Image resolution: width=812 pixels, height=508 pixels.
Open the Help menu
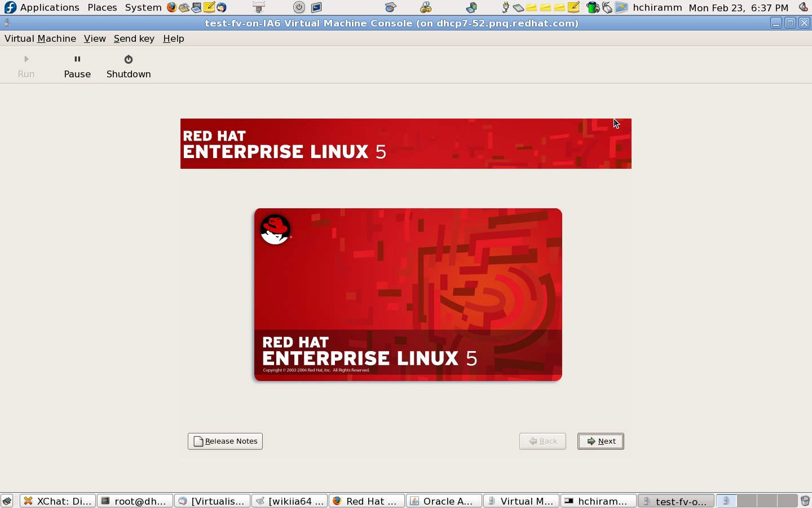point(174,38)
